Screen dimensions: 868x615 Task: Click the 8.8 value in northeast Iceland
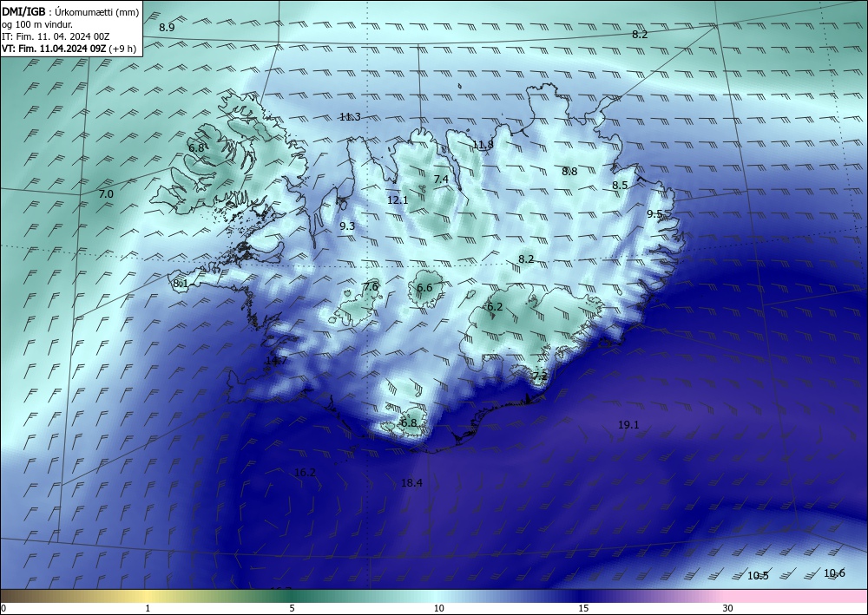point(569,172)
